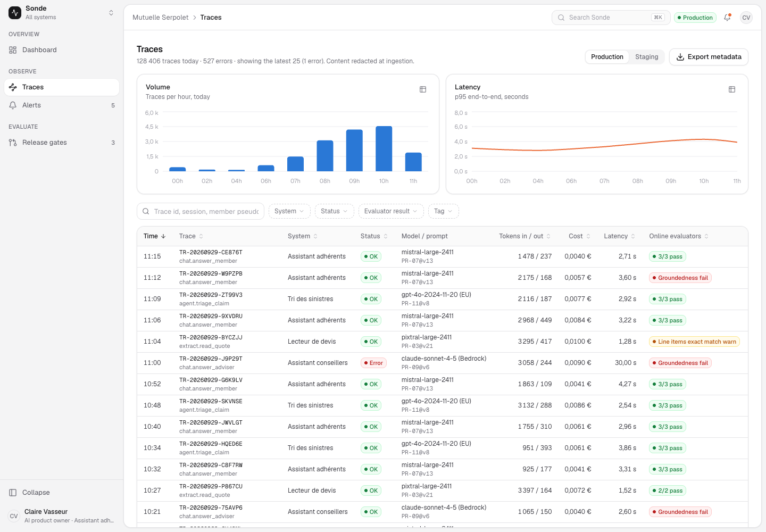The height and width of the screenshot is (532, 766).
Task: Select Traces in the sidebar
Action: coord(62,87)
